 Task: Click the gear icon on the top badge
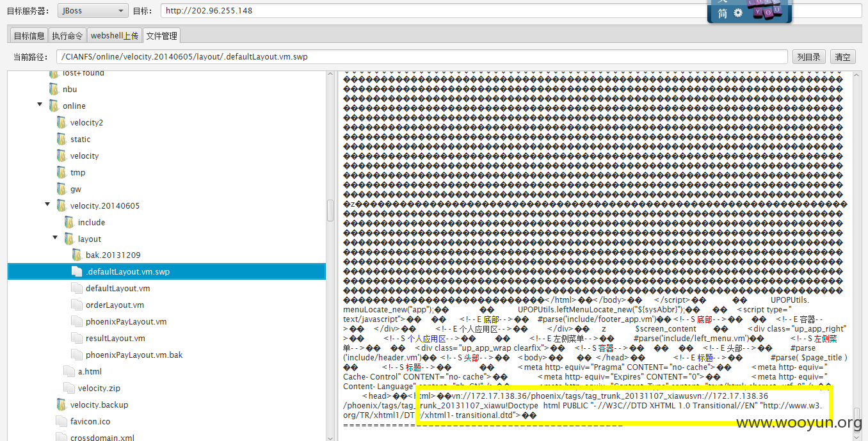(x=738, y=13)
